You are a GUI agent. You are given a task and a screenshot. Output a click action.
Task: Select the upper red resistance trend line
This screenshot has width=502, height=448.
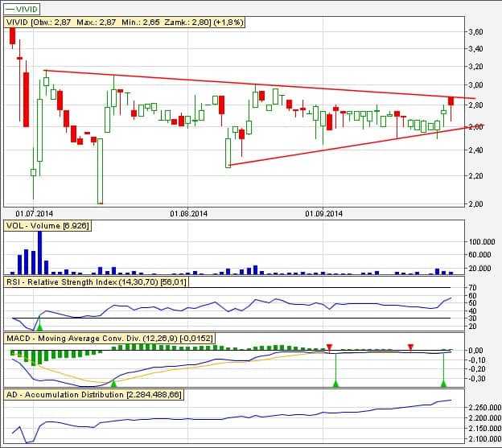click(x=241, y=84)
